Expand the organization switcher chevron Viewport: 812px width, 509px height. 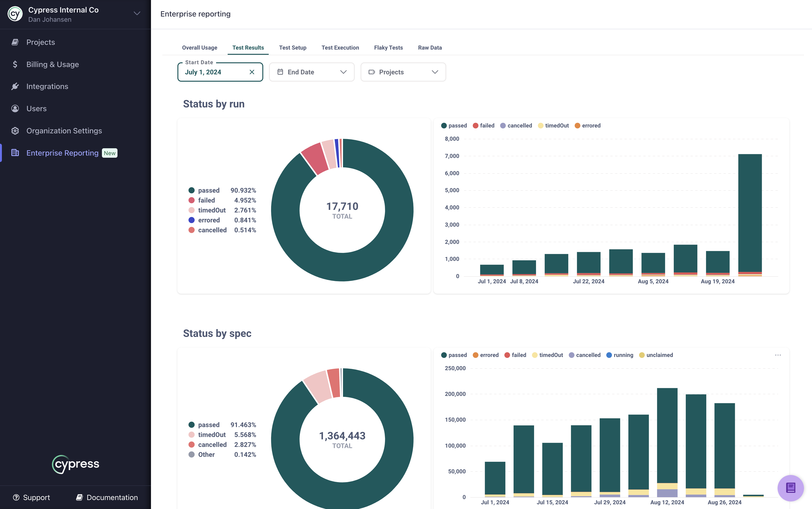[x=137, y=13]
